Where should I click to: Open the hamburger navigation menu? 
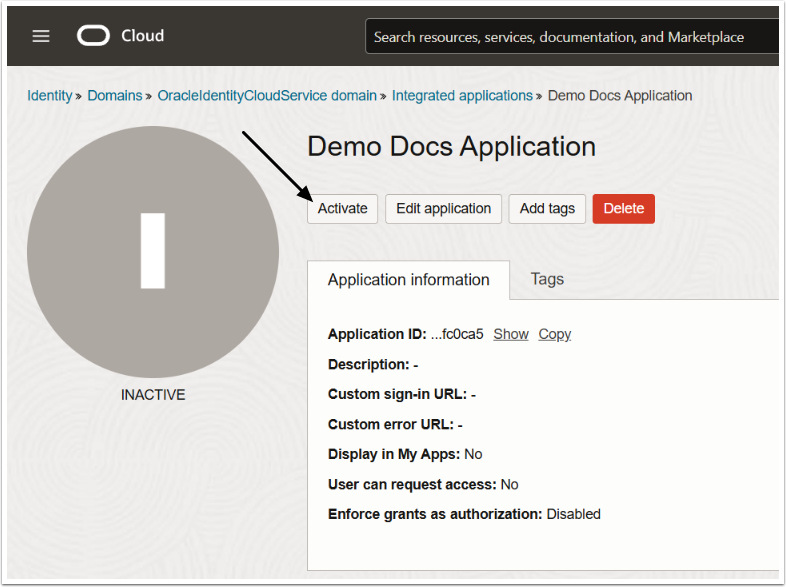41,36
